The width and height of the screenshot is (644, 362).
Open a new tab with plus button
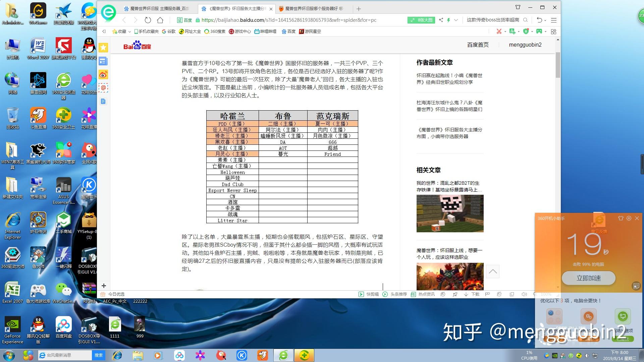359,9
